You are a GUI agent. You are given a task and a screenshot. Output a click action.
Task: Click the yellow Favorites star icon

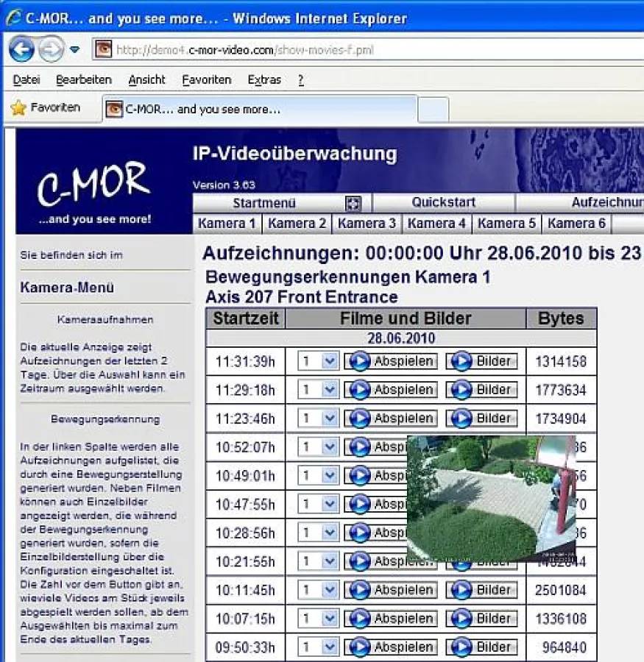(18, 107)
